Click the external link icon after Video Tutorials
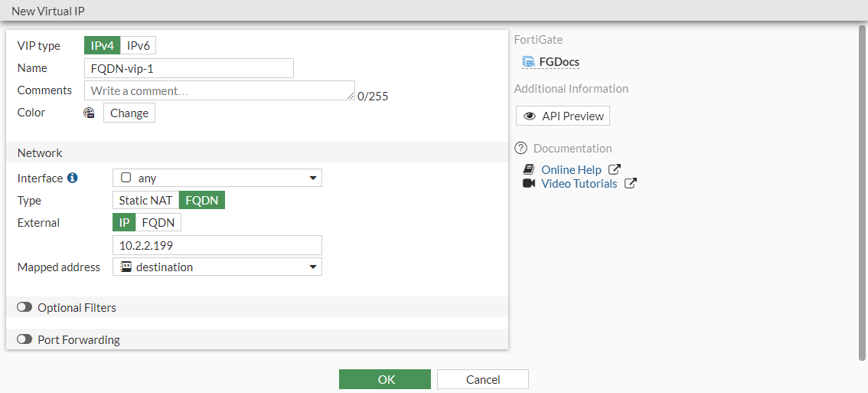Image resolution: width=868 pixels, height=393 pixels. coord(630,184)
